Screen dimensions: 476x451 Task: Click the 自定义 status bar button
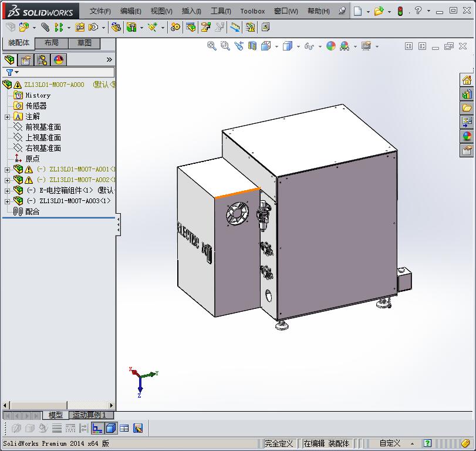390,443
